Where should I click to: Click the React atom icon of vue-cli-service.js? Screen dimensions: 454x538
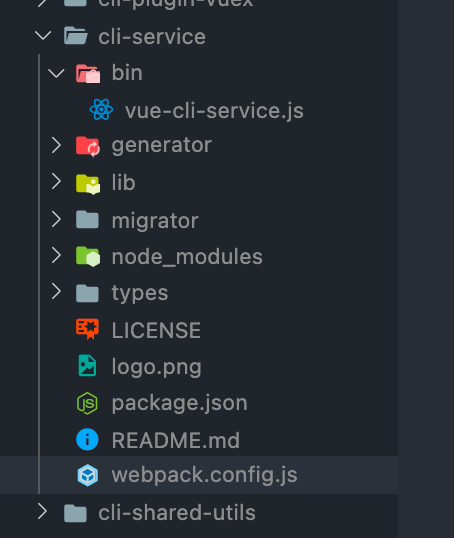coord(101,109)
